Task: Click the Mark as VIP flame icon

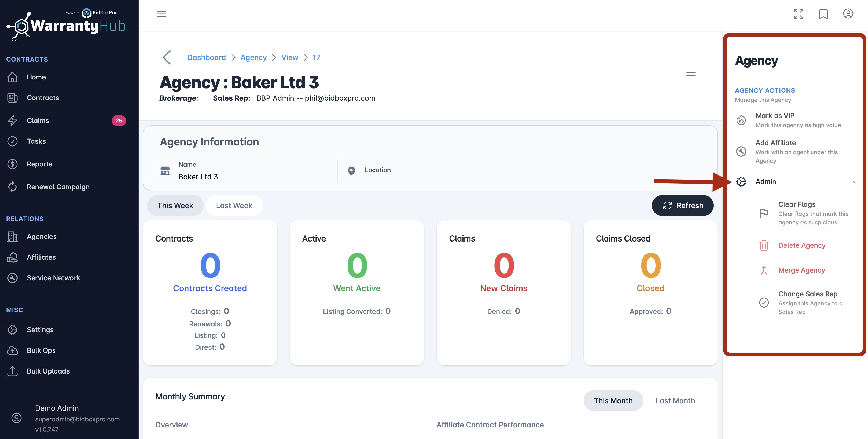Action: click(741, 120)
